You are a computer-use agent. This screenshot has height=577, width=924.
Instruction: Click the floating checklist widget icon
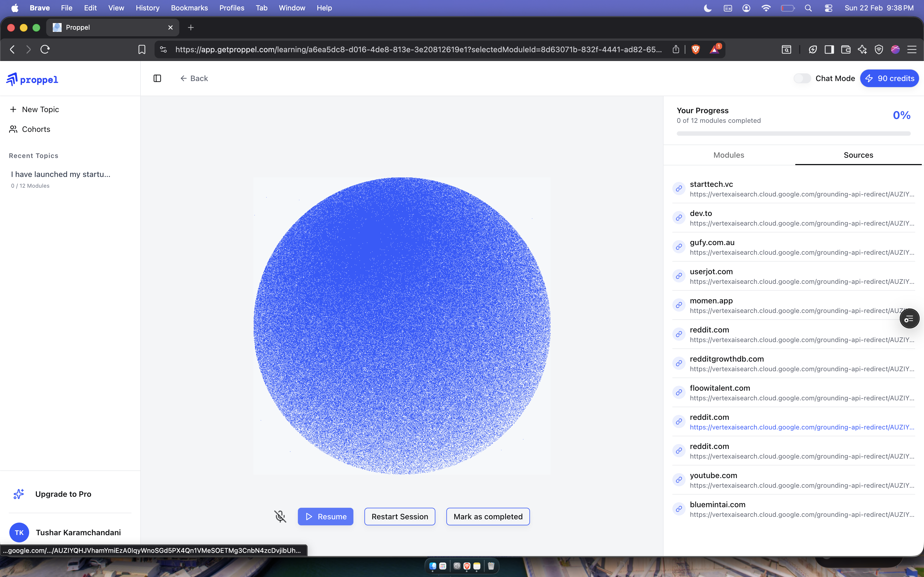(909, 318)
